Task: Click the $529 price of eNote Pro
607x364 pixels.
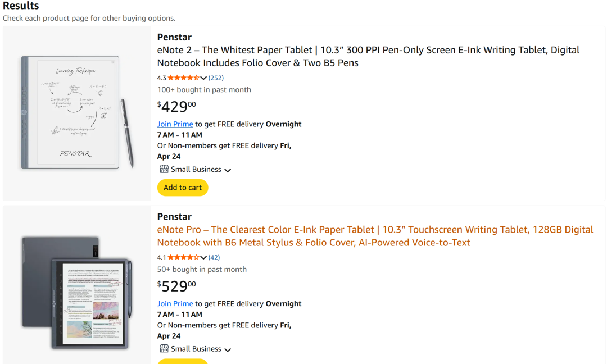Action: point(177,286)
